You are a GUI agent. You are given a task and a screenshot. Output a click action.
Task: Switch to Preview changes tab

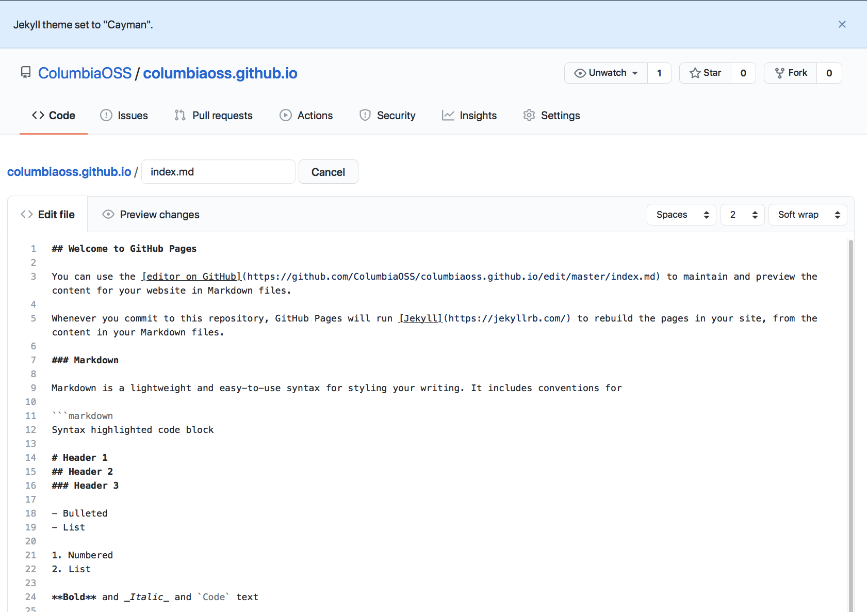[x=151, y=215]
